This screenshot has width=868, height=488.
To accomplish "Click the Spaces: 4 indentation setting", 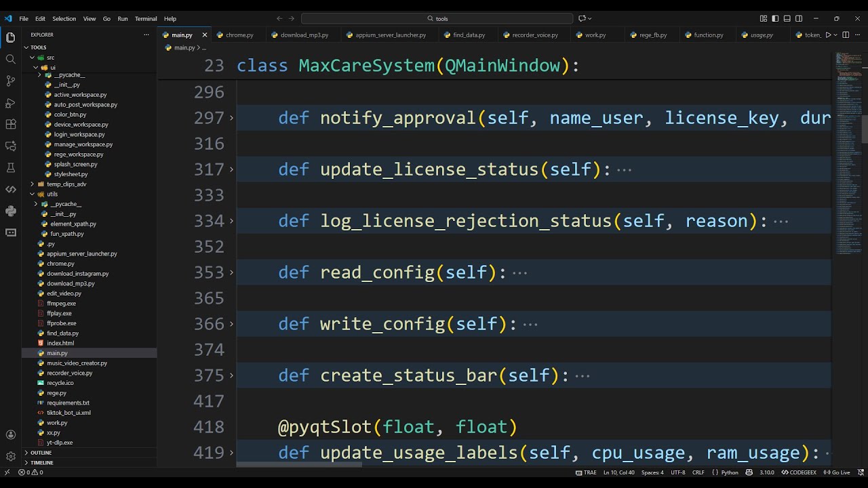I will coord(652,472).
